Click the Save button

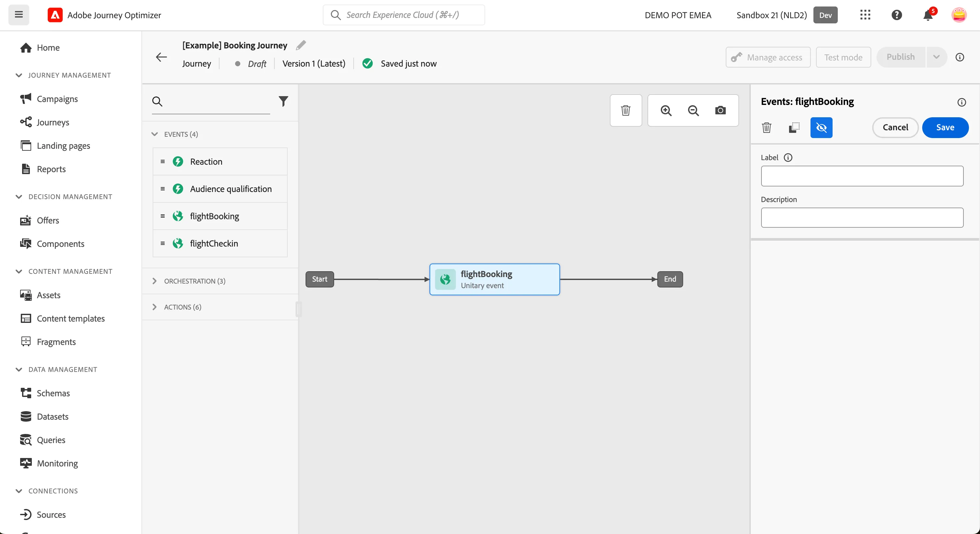tap(945, 128)
